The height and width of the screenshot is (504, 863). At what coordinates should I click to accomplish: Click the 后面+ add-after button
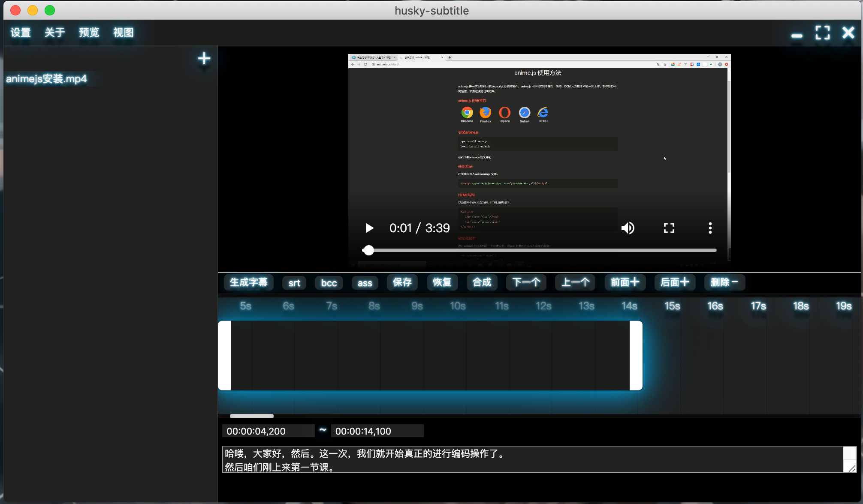[675, 282]
